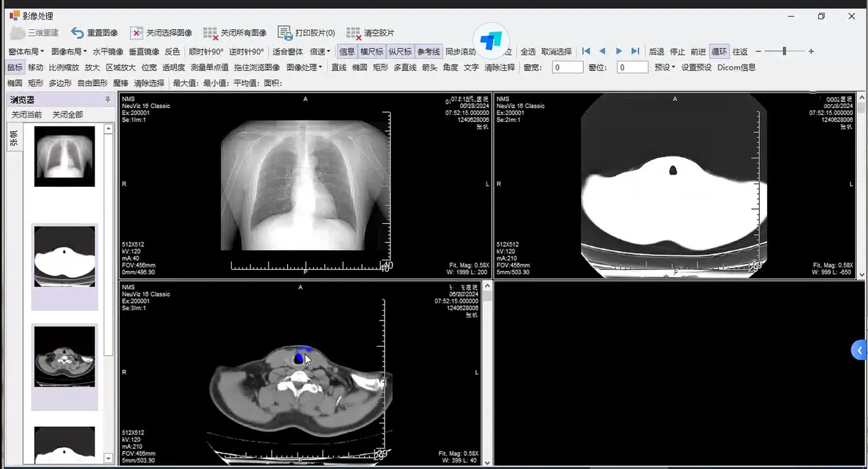Click the 取消选择 deselect button
868x469 pixels.
pyautogui.click(x=556, y=51)
